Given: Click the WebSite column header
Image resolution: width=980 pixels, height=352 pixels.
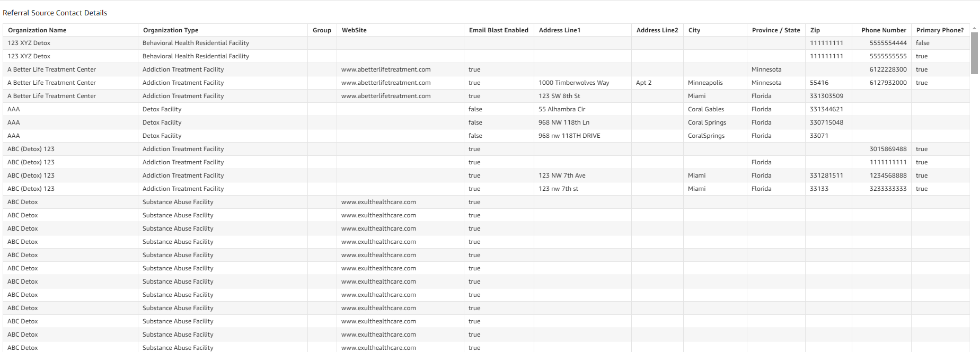Looking at the screenshot, I should pyautogui.click(x=354, y=30).
